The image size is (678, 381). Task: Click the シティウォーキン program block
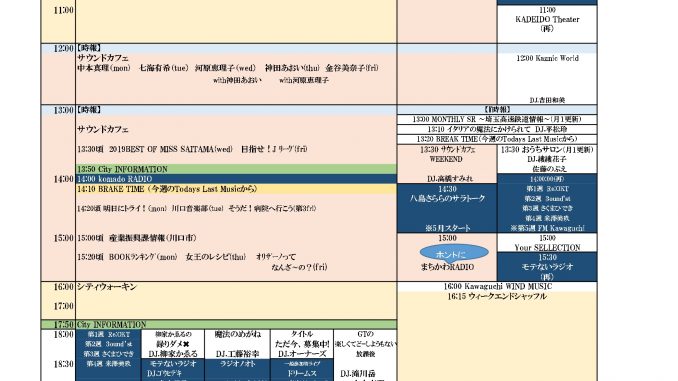[236, 301]
